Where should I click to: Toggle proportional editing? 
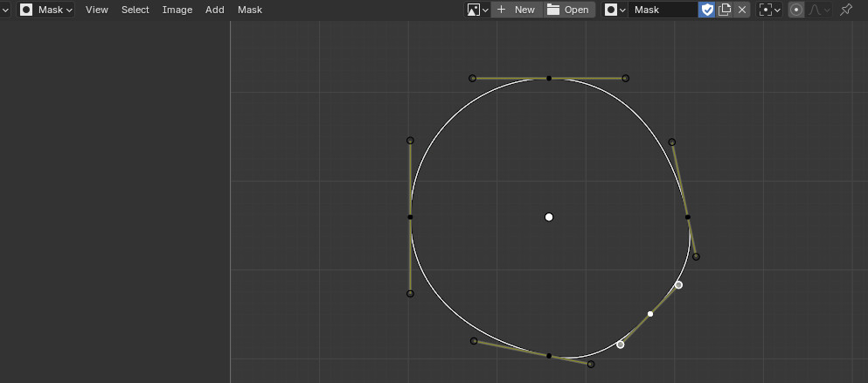coord(796,10)
